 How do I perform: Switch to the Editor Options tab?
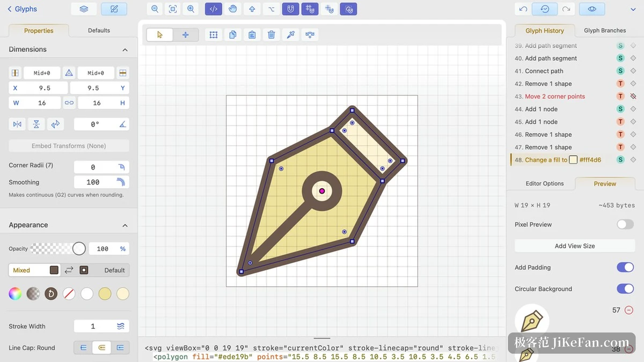(x=545, y=183)
